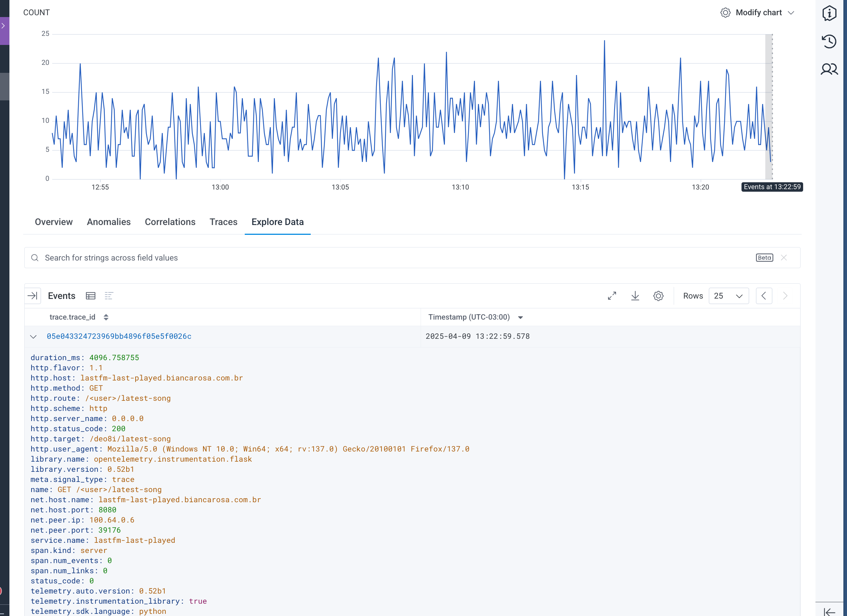Collapse the expanded trace row chevron
This screenshot has width=847, height=616.
(33, 337)
